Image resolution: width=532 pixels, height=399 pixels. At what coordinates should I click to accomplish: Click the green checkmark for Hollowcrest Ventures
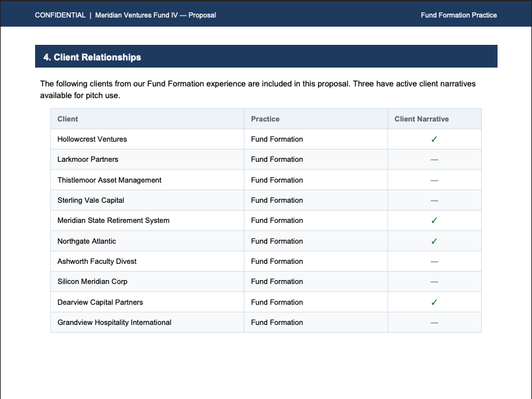tap(434, 139)
